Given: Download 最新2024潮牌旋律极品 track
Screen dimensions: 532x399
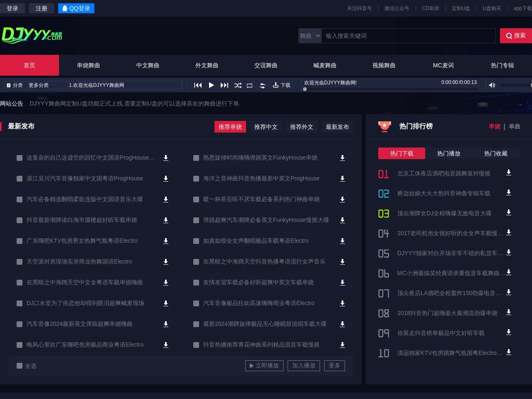Looking at the screenshot, I should pyautogui.click(x=342, y=324).
